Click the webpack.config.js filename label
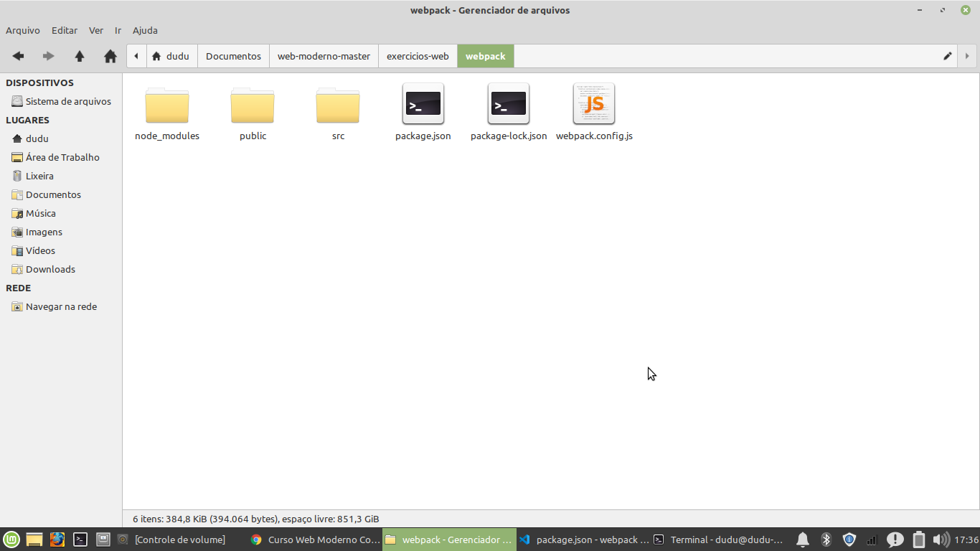 tap(594, 136)
